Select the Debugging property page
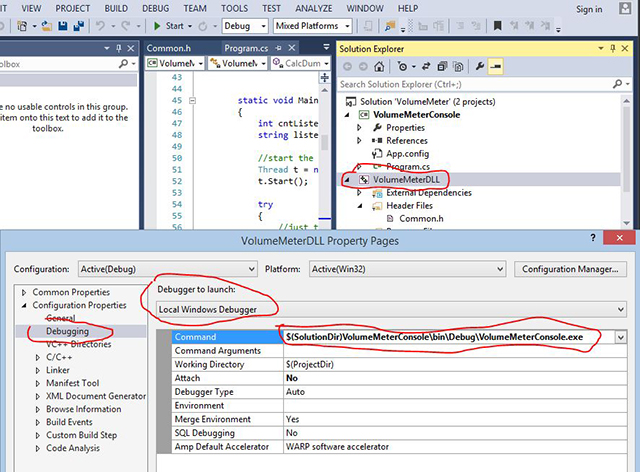The width and height of the screenshot is (640, 472). 67,331
